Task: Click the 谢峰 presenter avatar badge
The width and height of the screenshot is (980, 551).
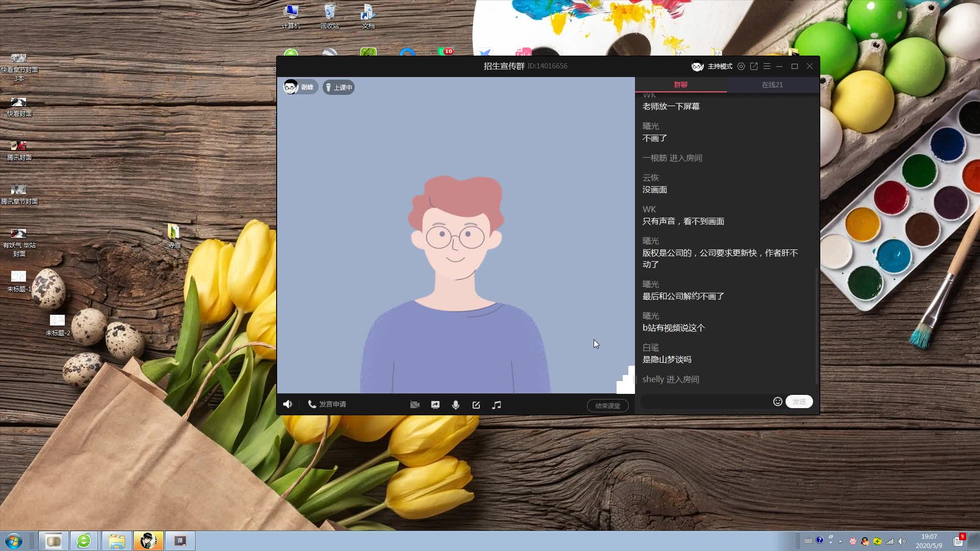Action: (x=300, y=87)
